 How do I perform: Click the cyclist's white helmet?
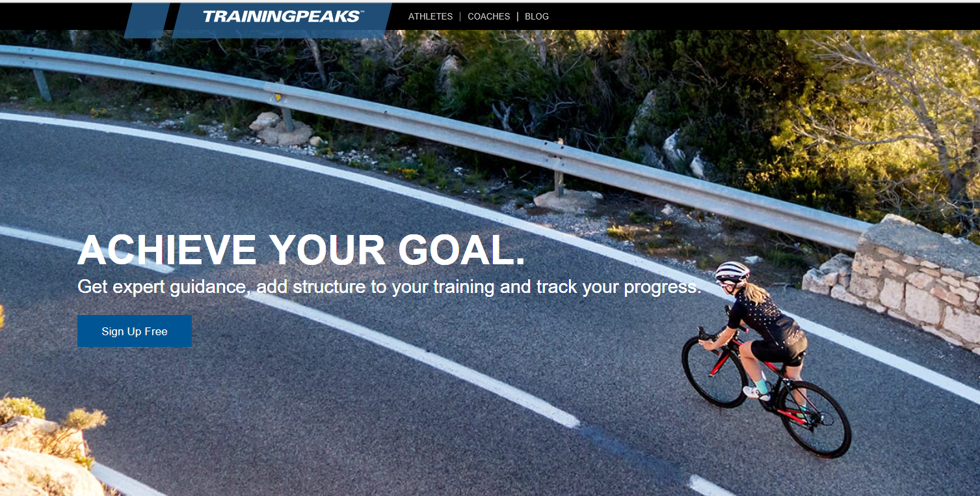tap(732, 270)
